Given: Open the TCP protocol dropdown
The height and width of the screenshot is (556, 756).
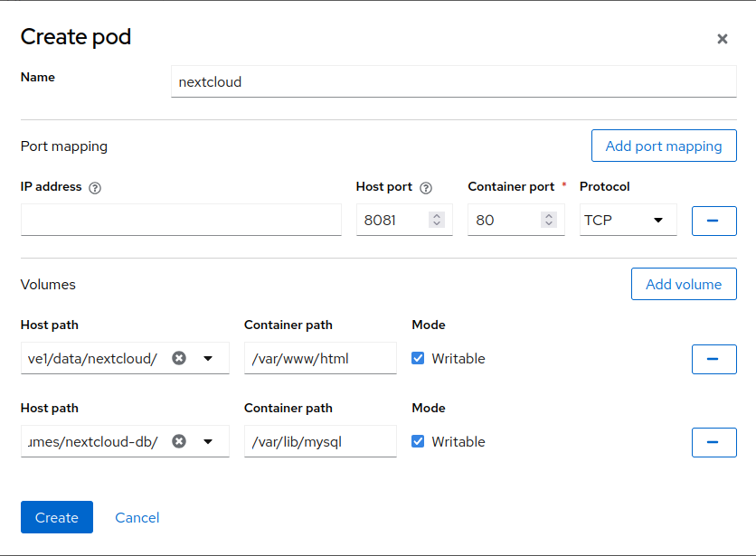Looking at the screenshot, I should 628,220.
